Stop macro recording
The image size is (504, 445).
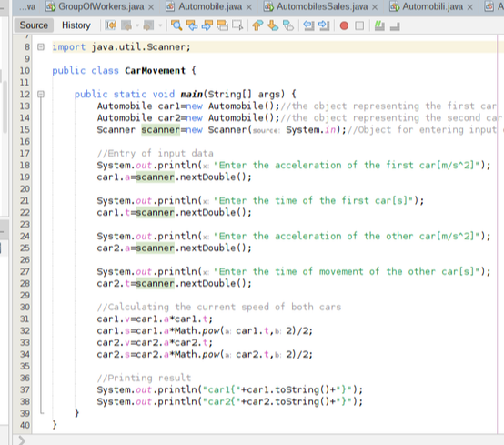coord(359,25)
